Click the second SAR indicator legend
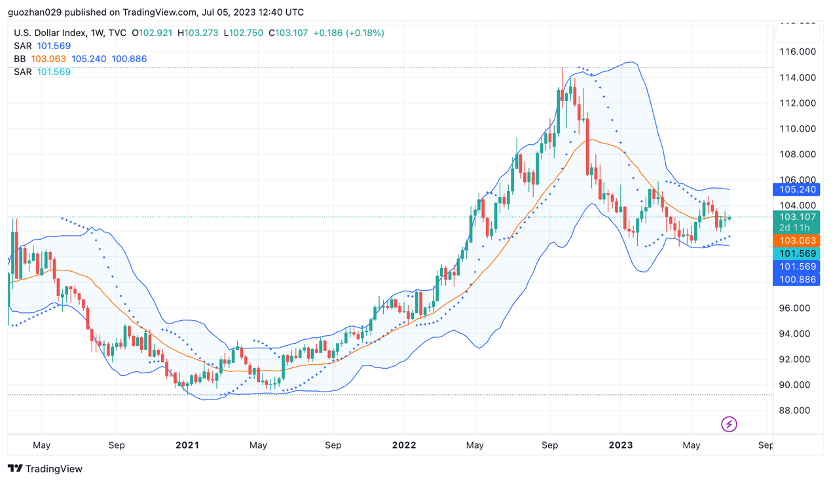 (42, 72)
